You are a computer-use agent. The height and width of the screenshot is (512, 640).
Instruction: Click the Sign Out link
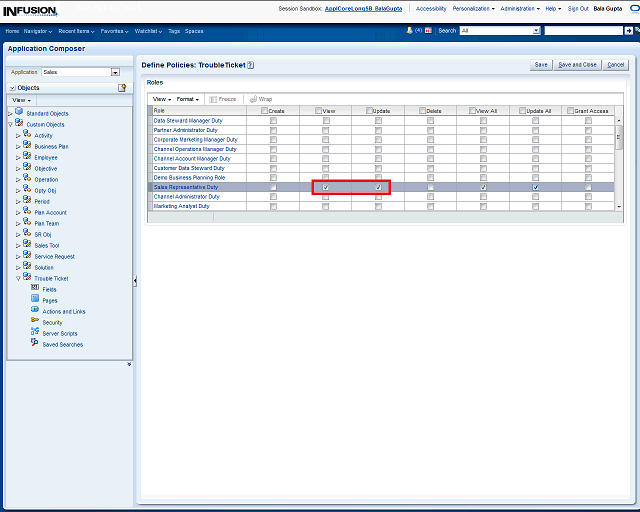click(578, 8)
